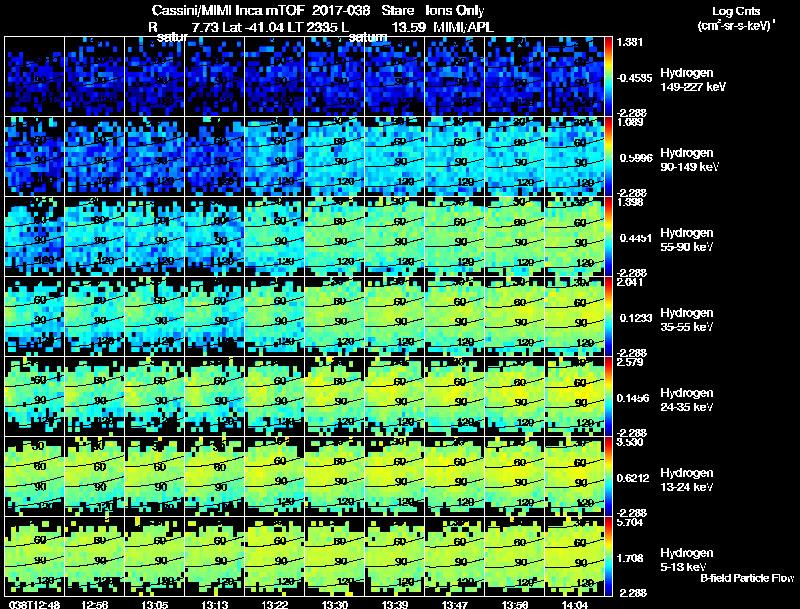Click the color bar beside Hydrogen 5-13 keV
The image size is (800, 609).
point(608,556)
